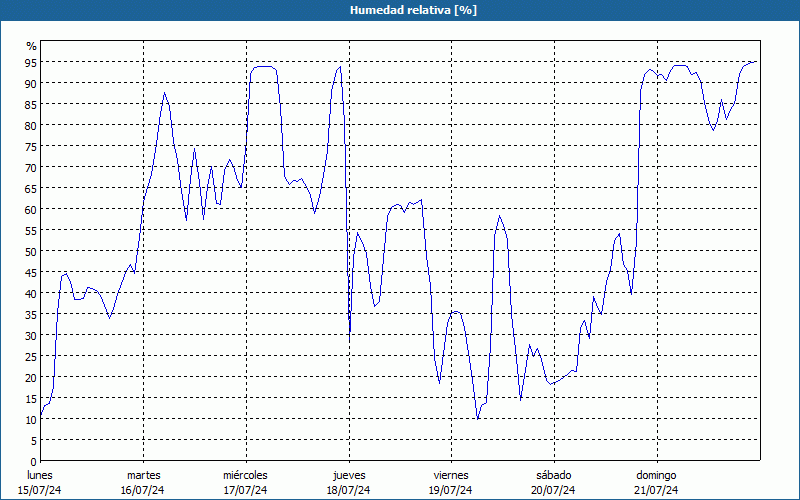This screenshot has width=800, height=500.
Task: Click the 'martes' day label
Action: coord(144,475)
